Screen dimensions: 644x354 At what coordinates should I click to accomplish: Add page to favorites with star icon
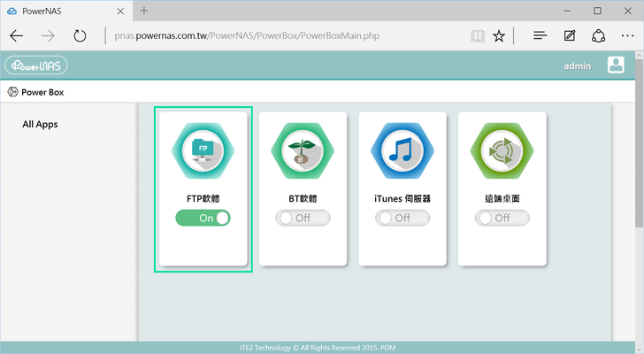pyautogui.click(x=499, y=36)
